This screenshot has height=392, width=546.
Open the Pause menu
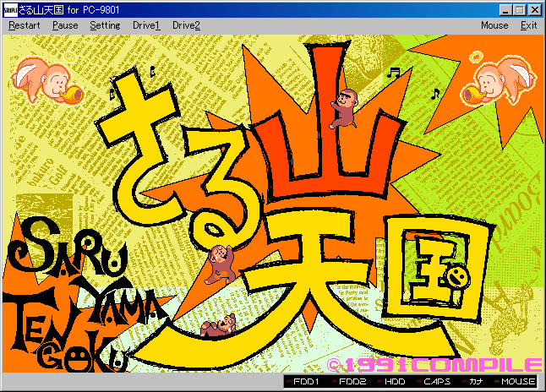tap(65, 25)
